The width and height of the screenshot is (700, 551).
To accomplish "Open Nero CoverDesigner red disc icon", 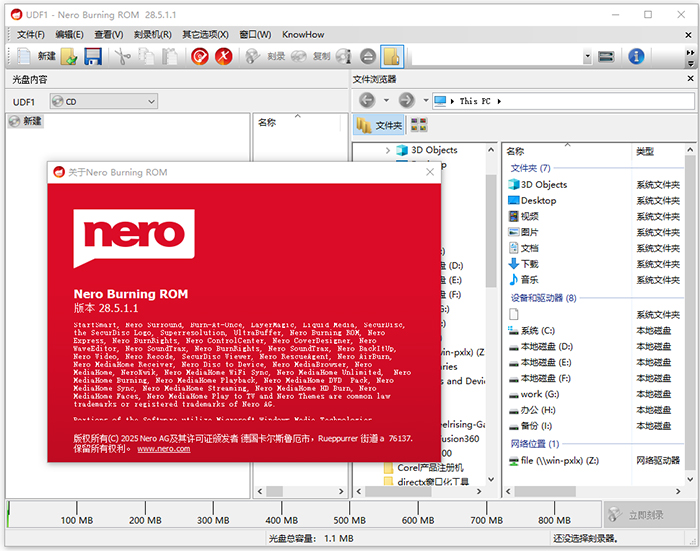I will [x=200, y=56].
